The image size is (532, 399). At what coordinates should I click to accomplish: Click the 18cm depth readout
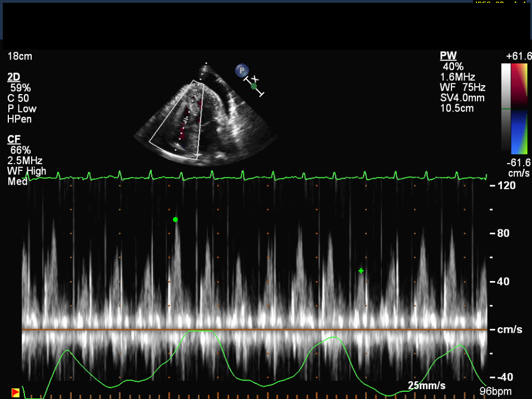click(19, 56)
